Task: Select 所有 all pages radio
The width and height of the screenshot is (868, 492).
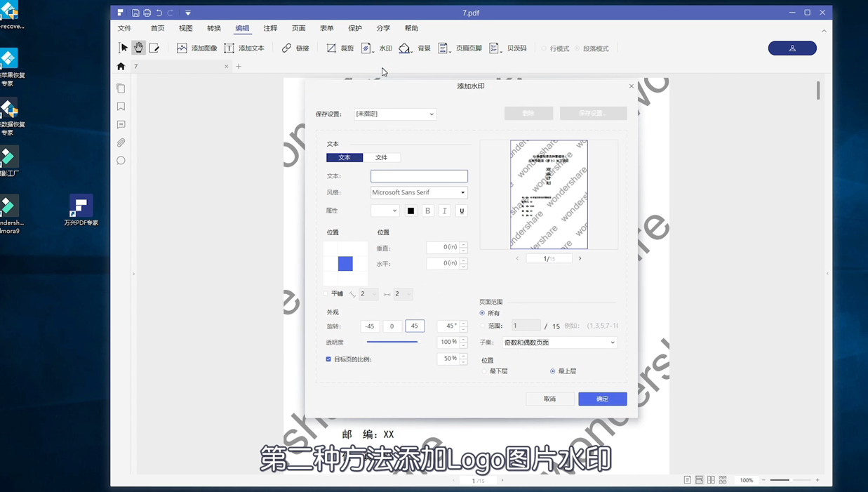Action: (482, 313)
